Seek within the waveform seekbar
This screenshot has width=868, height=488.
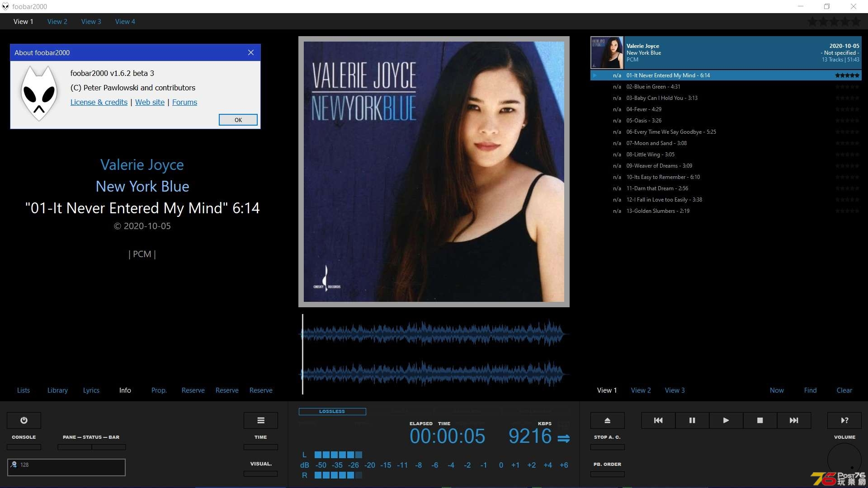(434, 354)
